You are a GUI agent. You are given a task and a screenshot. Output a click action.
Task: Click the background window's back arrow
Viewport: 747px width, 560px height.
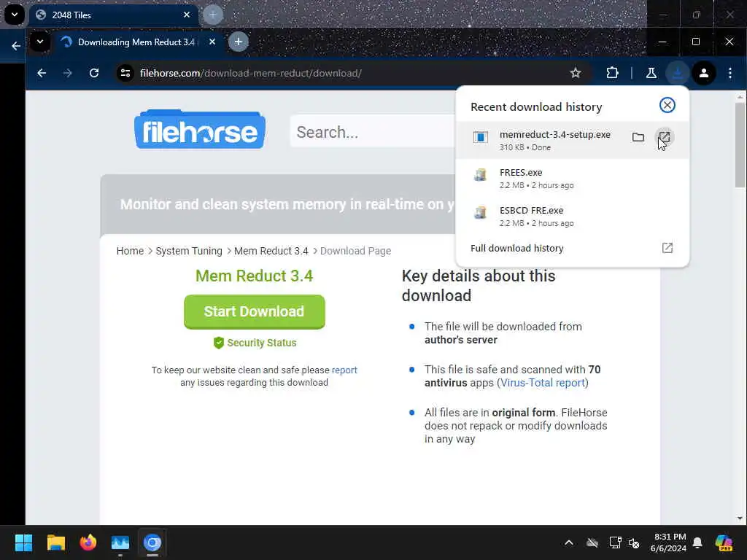16,46
